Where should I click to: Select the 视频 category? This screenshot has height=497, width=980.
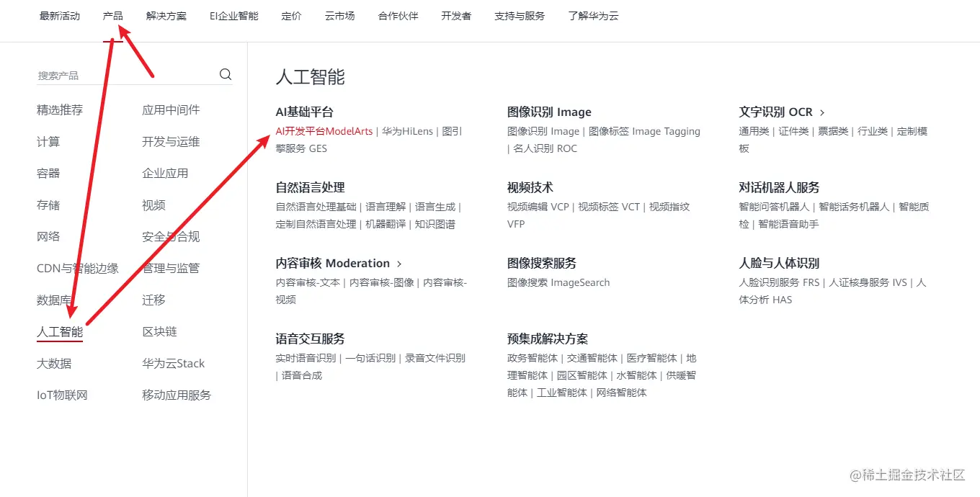pyautogui.click(x=153, y=205)
